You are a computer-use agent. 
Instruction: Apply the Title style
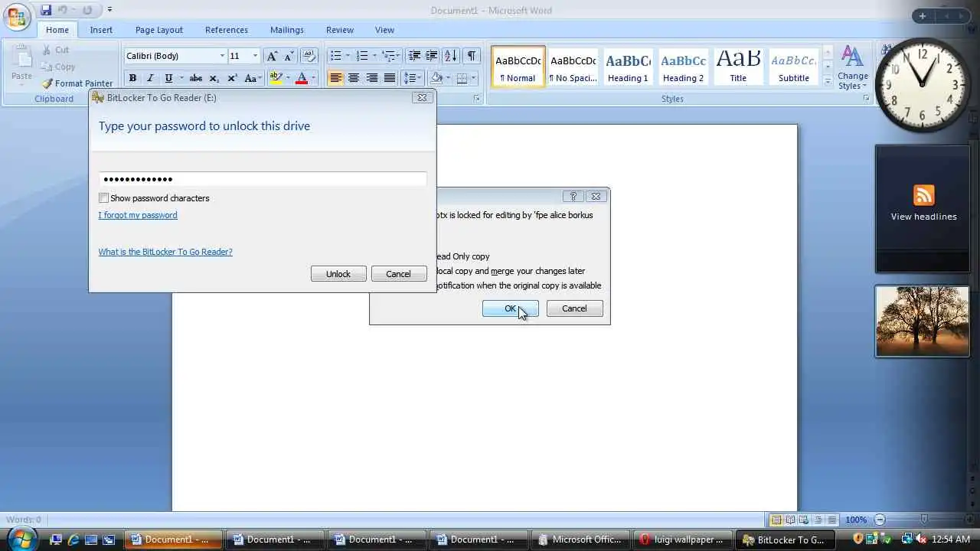[x=738, y=67]
